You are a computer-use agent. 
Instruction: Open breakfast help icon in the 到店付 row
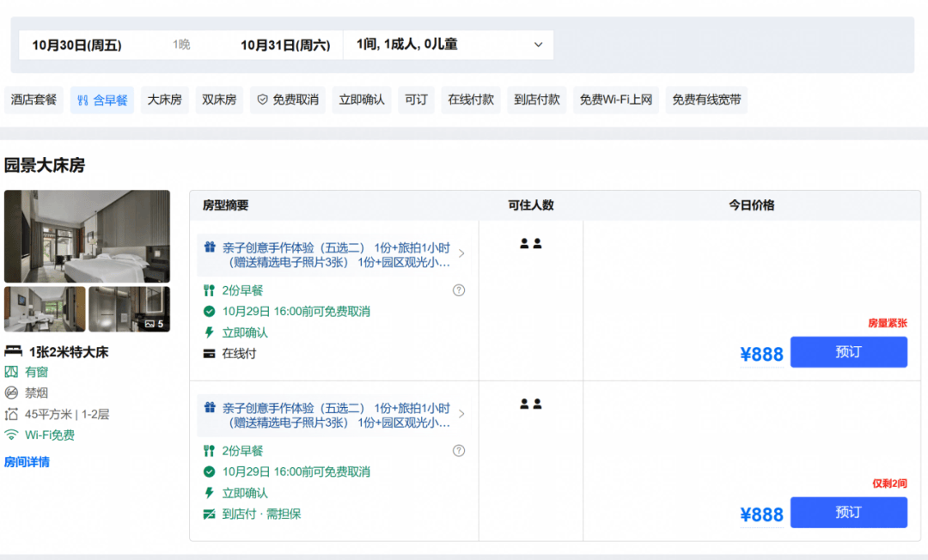pyautogui.click(x=459, y=451)
